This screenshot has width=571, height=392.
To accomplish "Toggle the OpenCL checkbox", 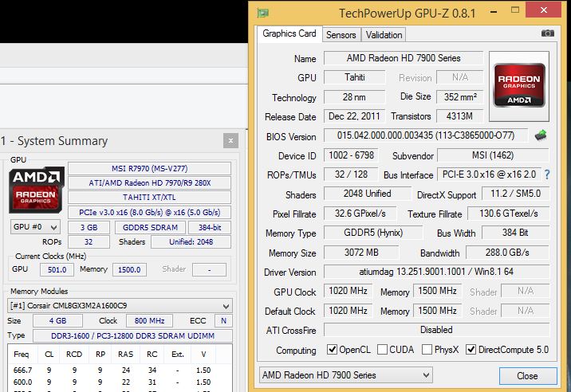I will point(332,350).
